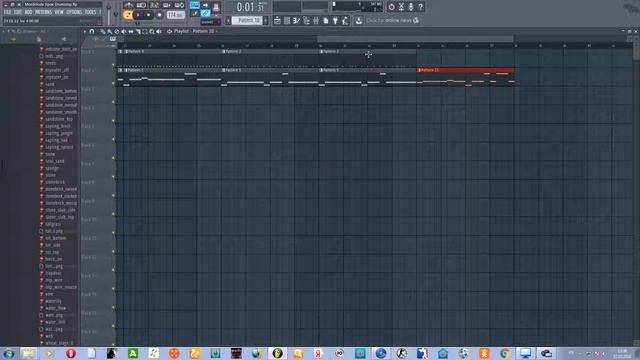This screenshot has width=640, height=360.
Task: Click the View Playlist toolbar icon
Action: (278, 20)
